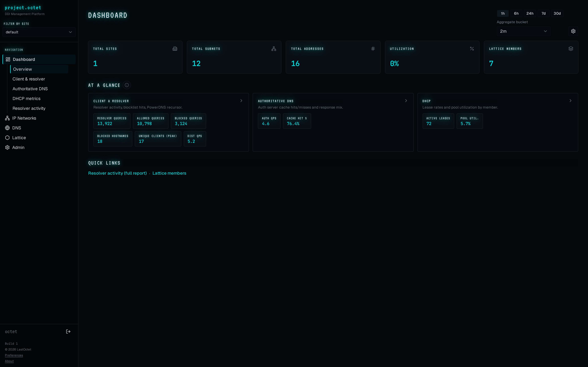
Task: Select the 24h time range
Action: tap(530, 13)
